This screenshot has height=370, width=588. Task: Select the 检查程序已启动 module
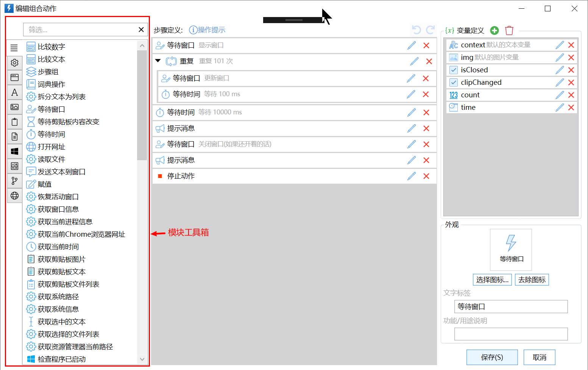click(x=56, y=359)
